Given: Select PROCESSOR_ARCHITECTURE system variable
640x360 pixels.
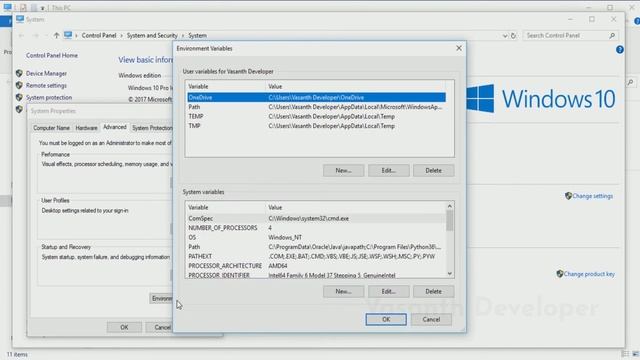Looking at the screenshot, I should click(x=316, y=266).
